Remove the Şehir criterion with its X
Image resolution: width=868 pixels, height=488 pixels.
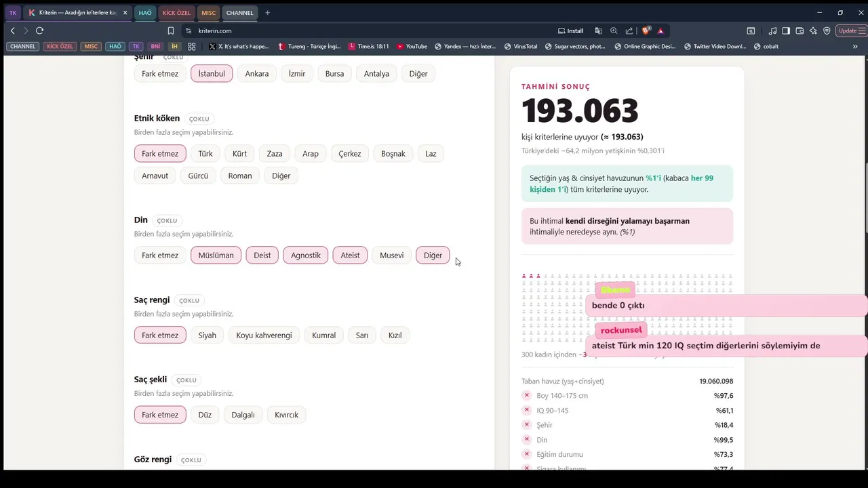click(x=527, y=425)
